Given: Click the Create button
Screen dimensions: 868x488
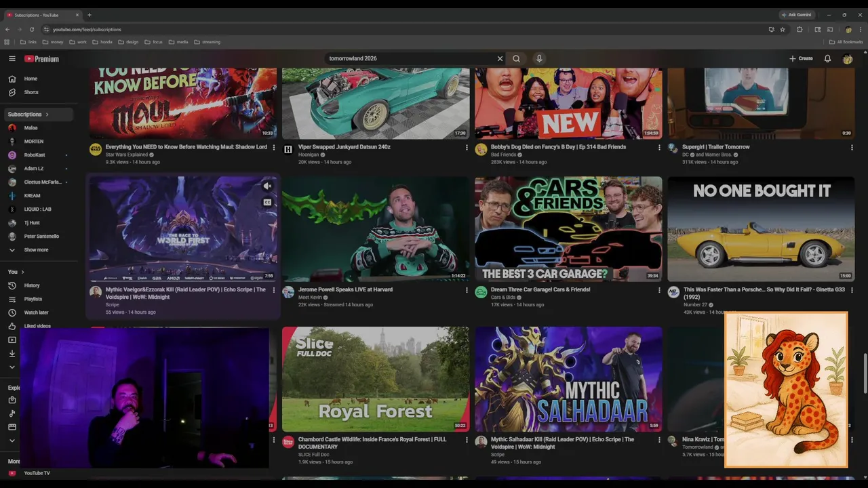Looking at the screenshot, I should coord(801,59).
